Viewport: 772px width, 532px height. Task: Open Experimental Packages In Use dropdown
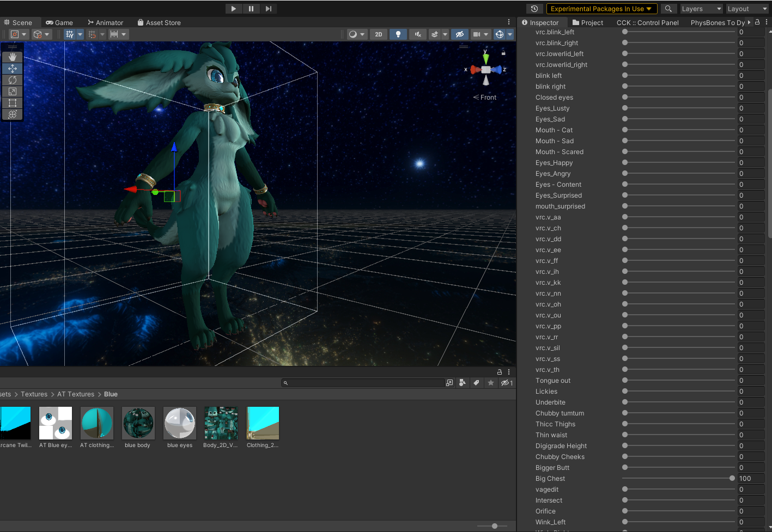601,9
